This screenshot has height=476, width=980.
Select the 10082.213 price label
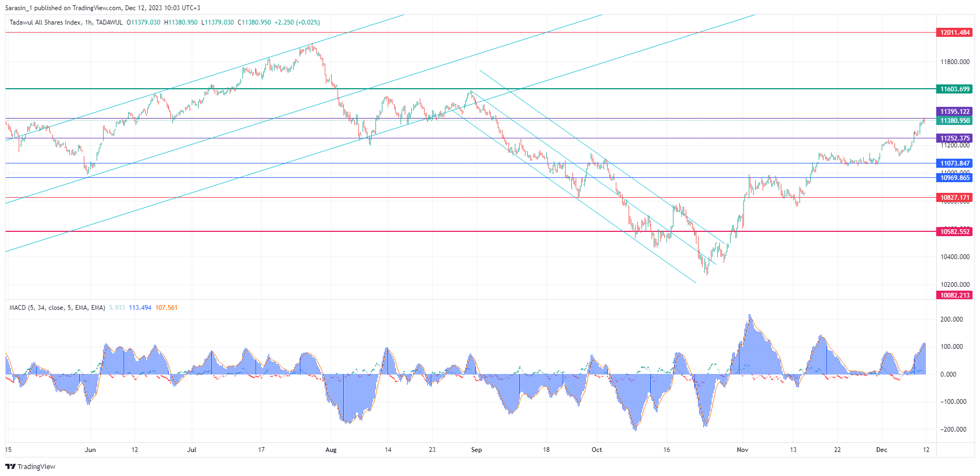tap(955, 295)
